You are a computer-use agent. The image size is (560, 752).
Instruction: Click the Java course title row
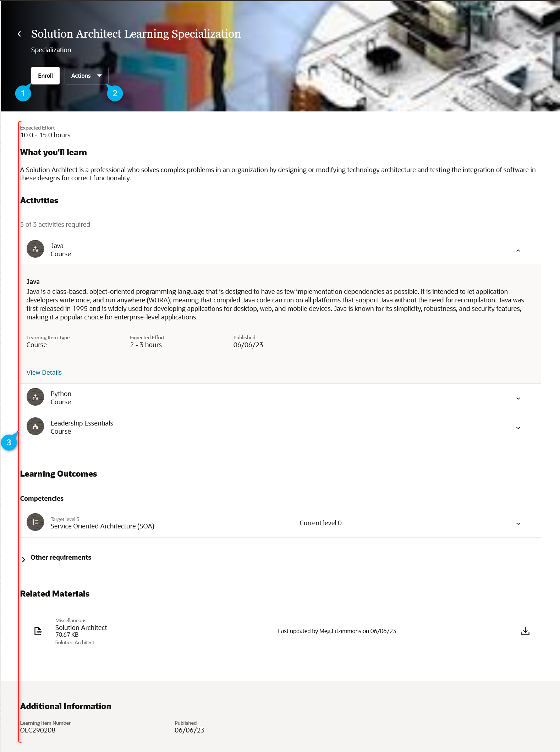280,250
